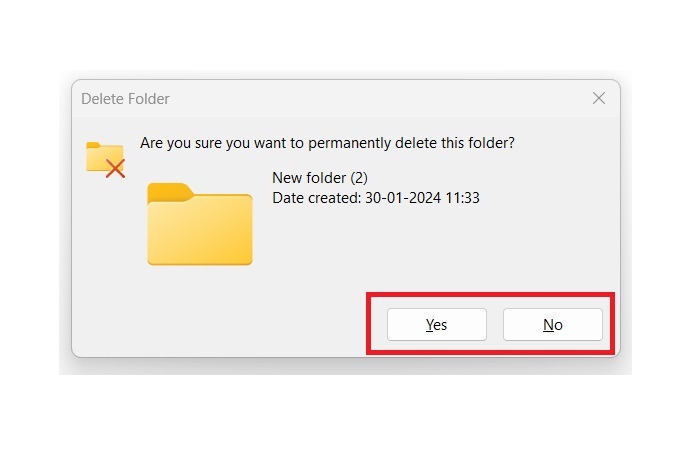Click the large yellow folder icon
Screen dimensions: 700x450
click(199, 225)
